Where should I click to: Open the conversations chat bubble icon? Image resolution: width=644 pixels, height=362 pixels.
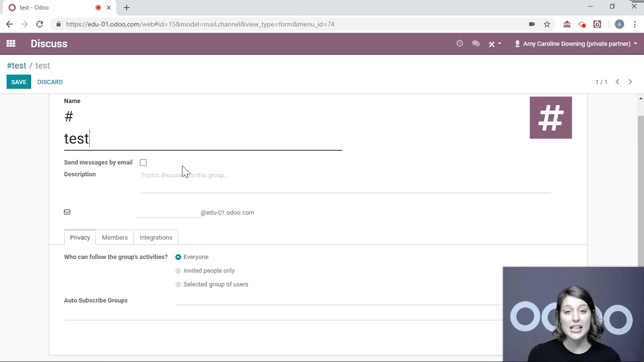[x=475, y=44]
